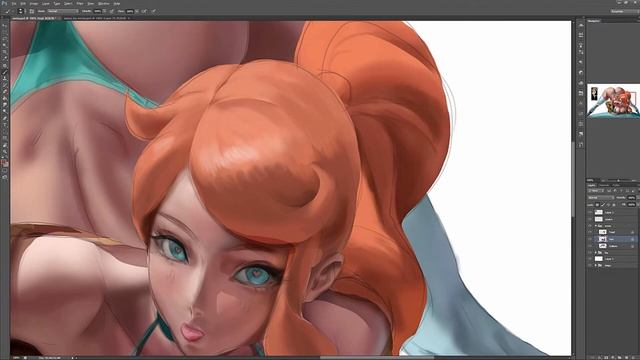Toggle visibility of the bottommost layer group

pos(590,265)
